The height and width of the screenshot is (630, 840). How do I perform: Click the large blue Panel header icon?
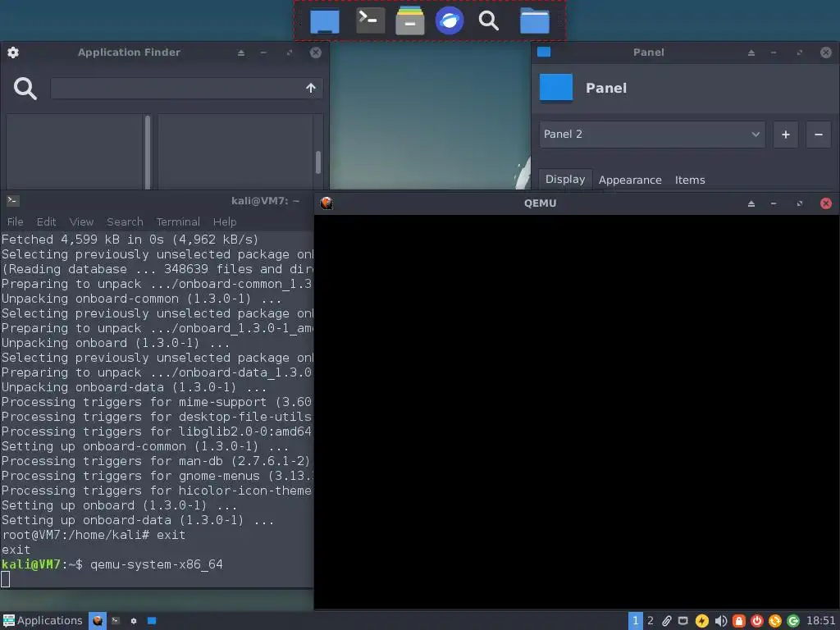point(556,88)
